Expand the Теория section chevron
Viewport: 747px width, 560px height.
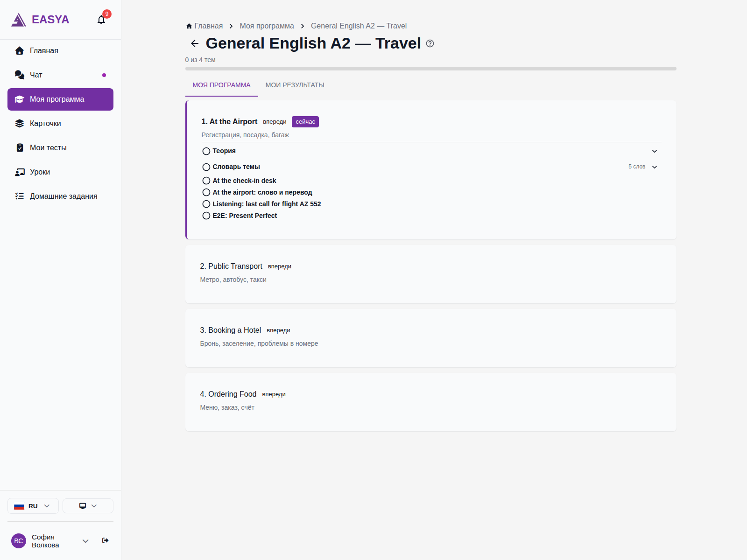point(655,151)
